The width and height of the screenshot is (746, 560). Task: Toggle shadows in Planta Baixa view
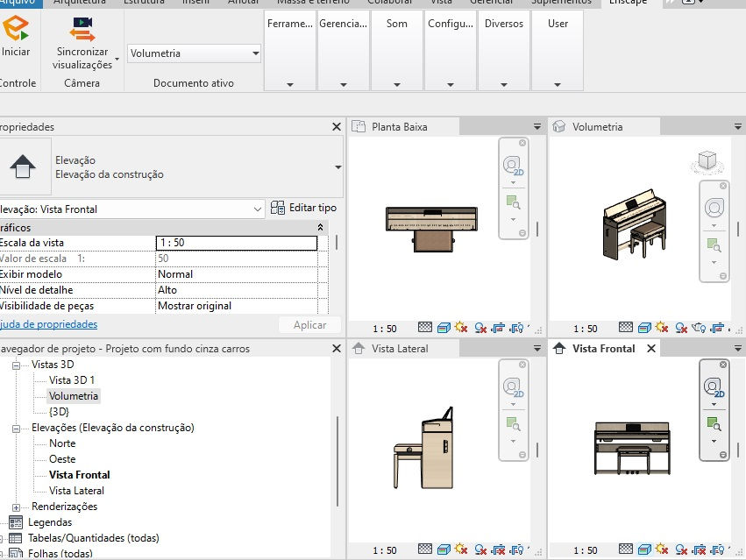[x=480, y=328]
